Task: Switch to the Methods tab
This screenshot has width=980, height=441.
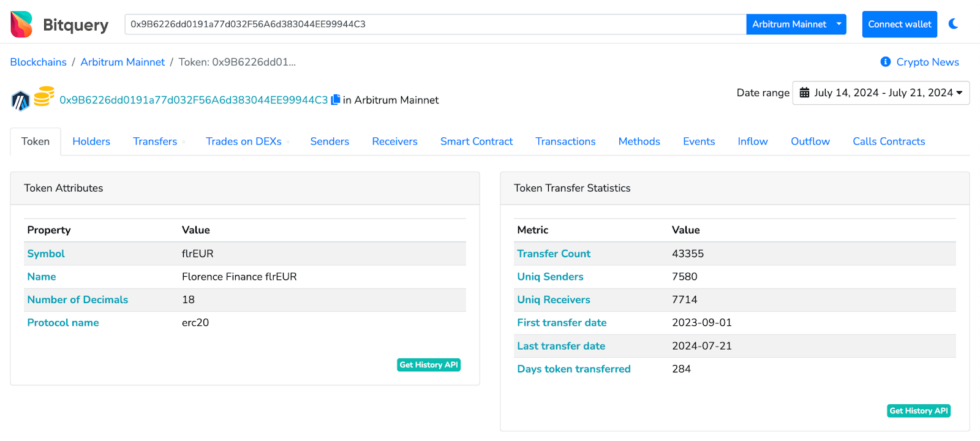Action: tap(639, 141)
